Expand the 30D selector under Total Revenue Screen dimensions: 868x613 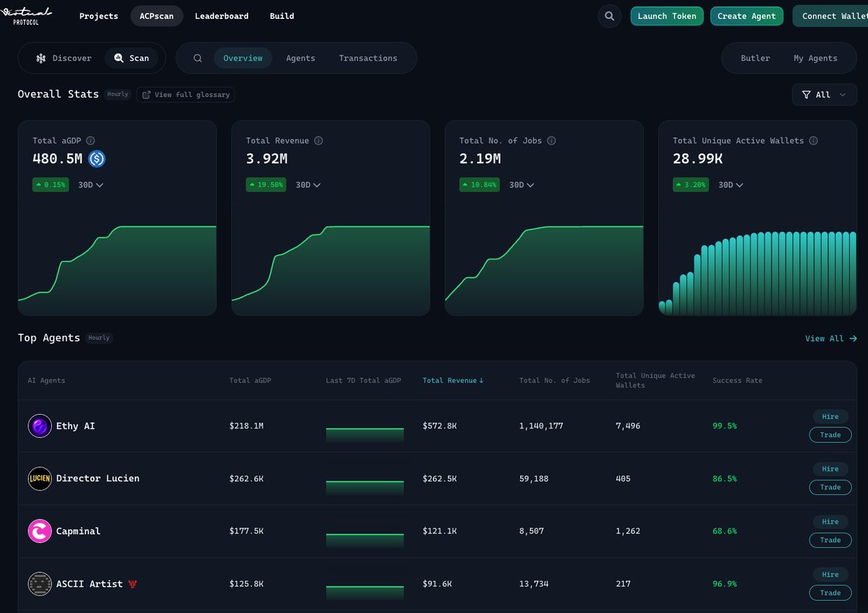[x=308, y=185]
